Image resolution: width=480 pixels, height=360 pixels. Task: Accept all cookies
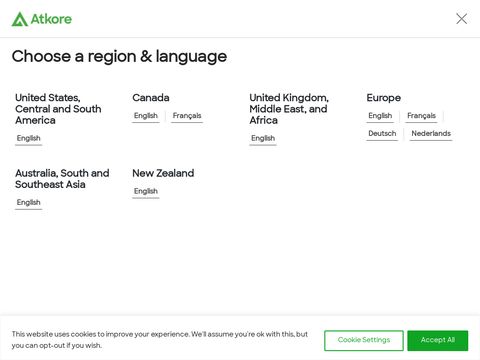click(x=438, y=340)
